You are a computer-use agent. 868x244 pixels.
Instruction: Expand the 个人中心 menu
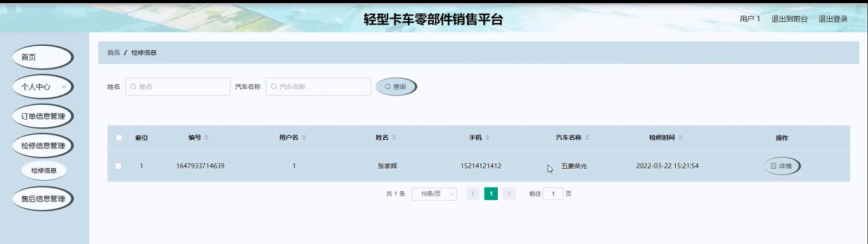43,87
